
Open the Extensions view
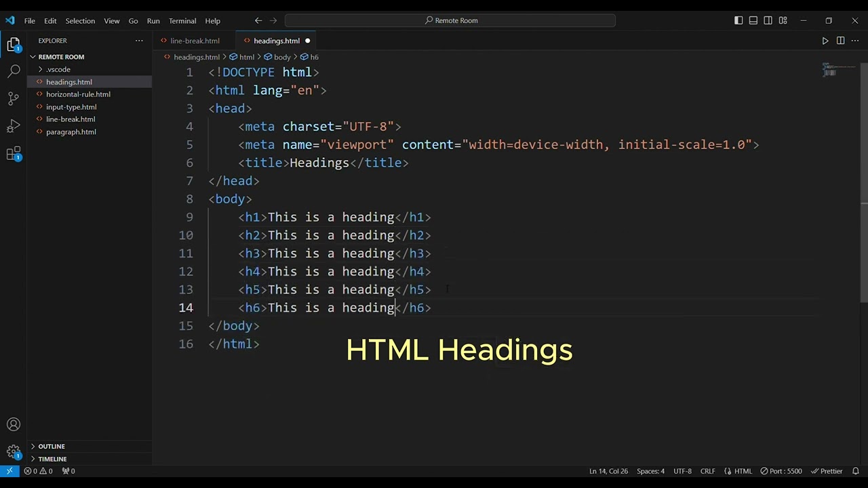[x=14, y=155]
